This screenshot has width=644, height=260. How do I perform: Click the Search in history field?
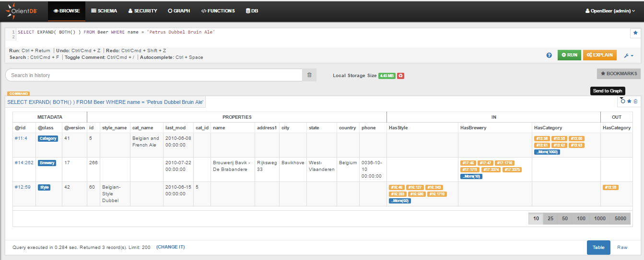[x=153, y=75]
